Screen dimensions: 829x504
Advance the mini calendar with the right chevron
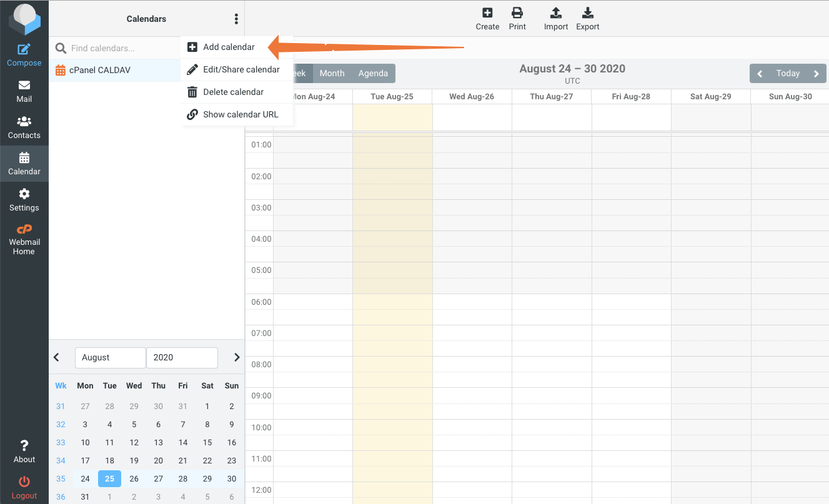pos(236,357)
